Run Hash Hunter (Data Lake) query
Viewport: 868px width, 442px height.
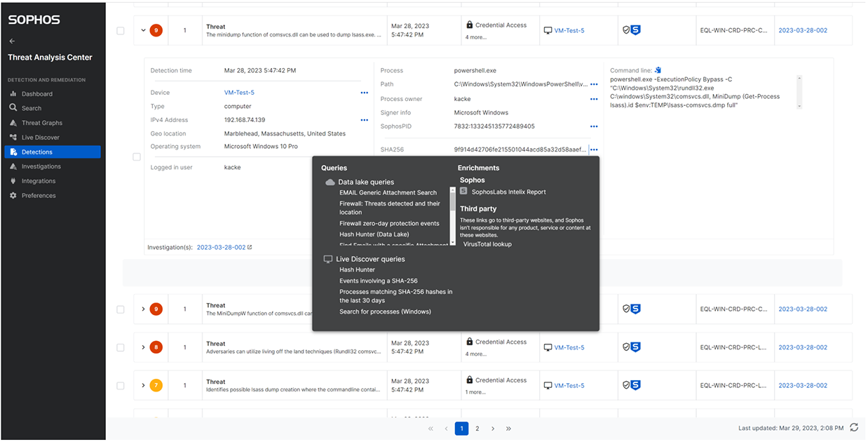tap(374, 234)
